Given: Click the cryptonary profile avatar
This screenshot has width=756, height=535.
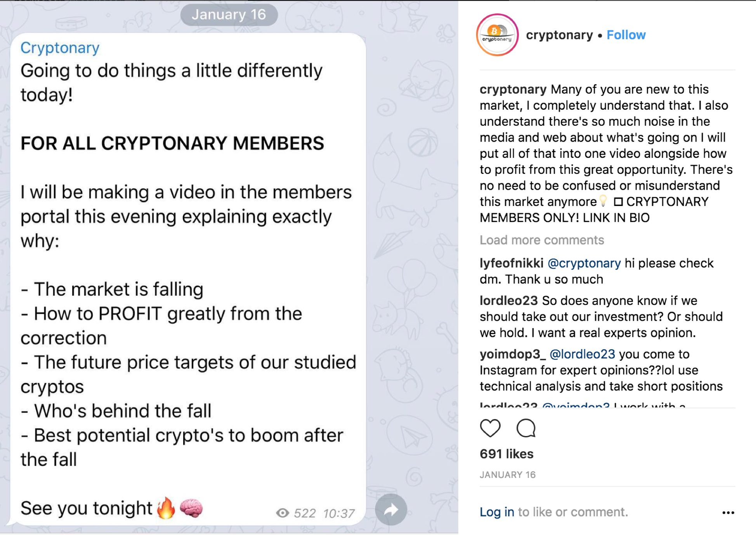Looking at the screenshot, I should (497, 35).
